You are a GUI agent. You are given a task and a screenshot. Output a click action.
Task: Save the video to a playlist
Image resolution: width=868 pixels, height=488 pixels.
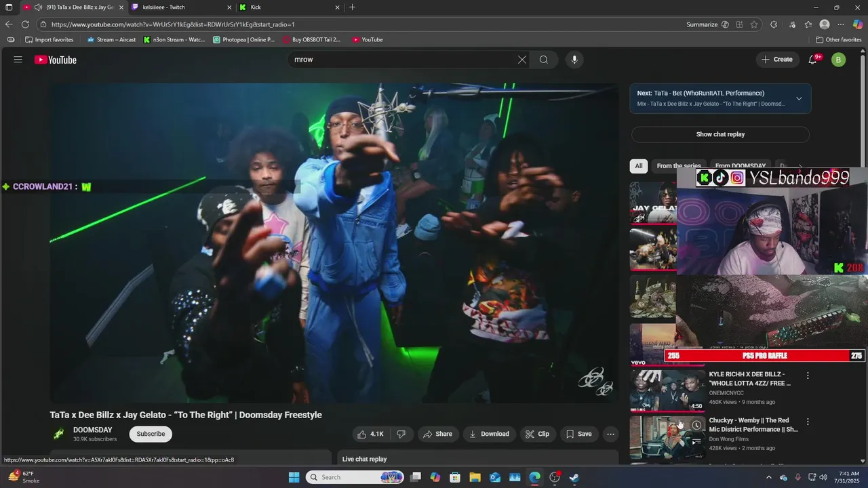579,434
